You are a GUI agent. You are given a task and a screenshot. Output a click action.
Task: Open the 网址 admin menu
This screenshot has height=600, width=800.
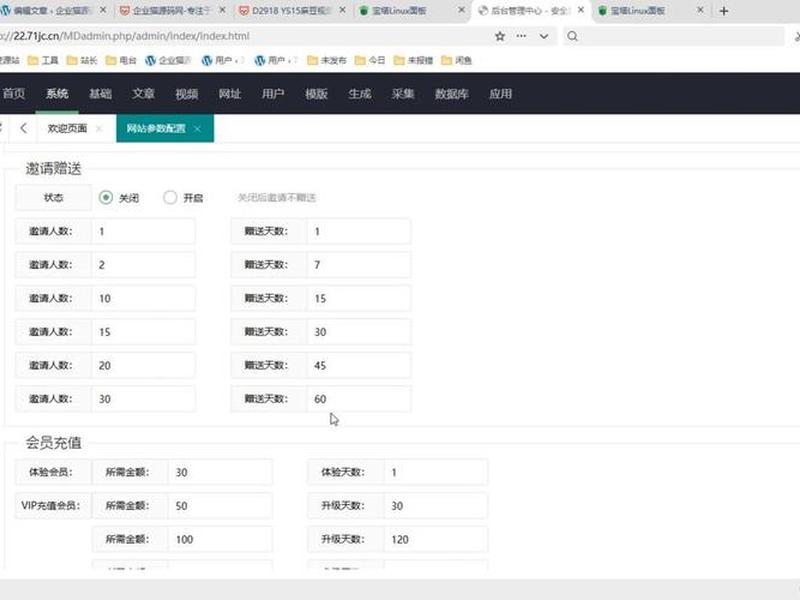point(230,93)
